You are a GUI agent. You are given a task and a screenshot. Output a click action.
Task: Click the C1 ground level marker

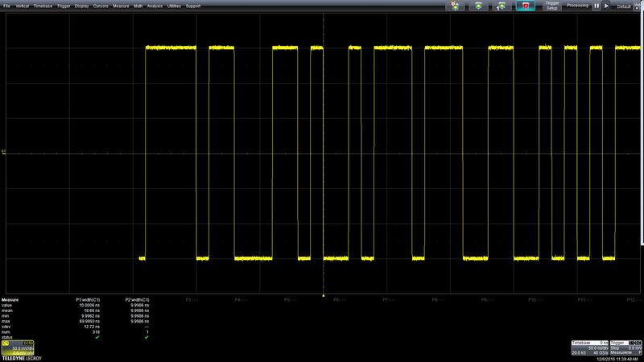click(x=4, y=152)
